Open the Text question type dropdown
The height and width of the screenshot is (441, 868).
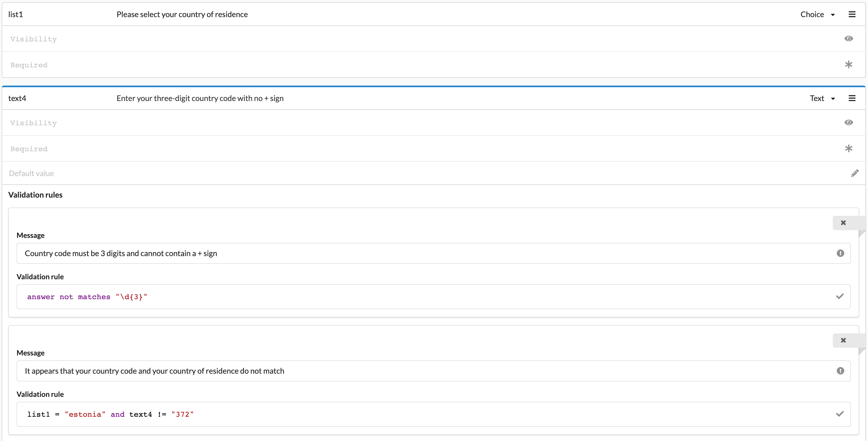(x=822, y=98)
